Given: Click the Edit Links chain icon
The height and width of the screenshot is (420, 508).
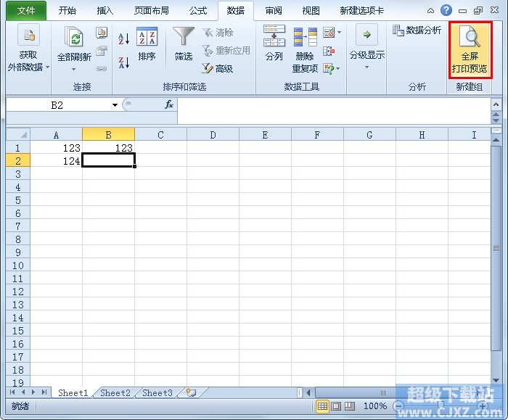Looking at the screenshot, I should 102,68.
